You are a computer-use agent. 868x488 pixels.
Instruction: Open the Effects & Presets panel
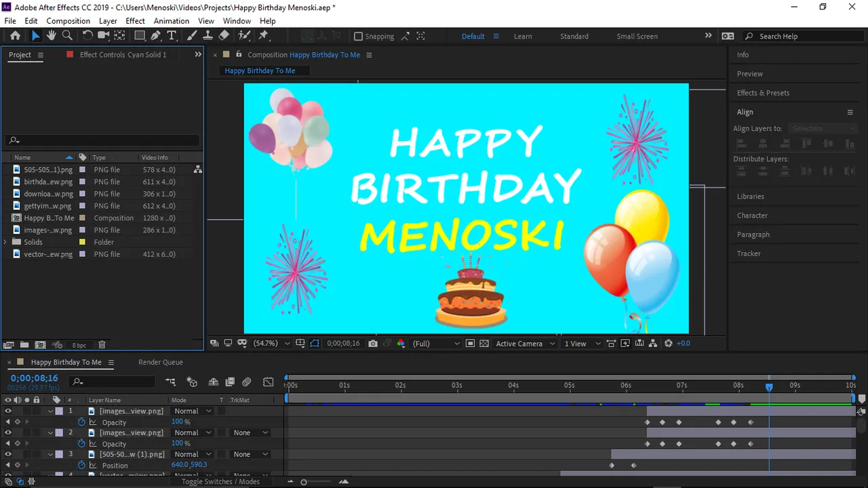pos(764,93)
